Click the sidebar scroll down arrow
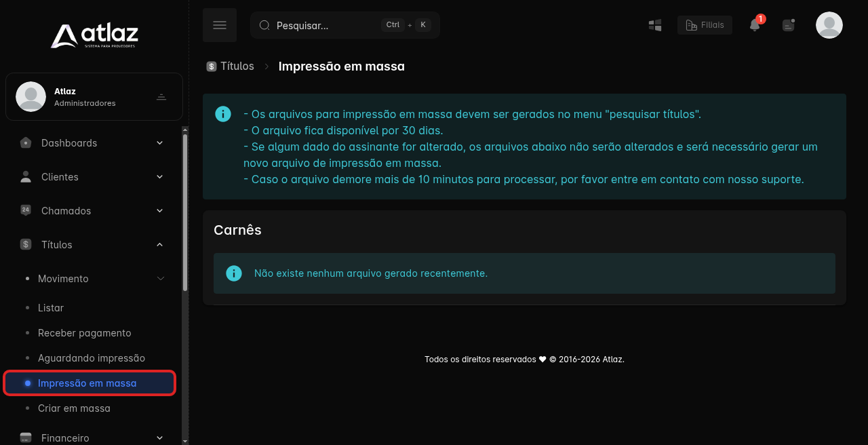Screen dimensions: 868x445 pos(185,440)
